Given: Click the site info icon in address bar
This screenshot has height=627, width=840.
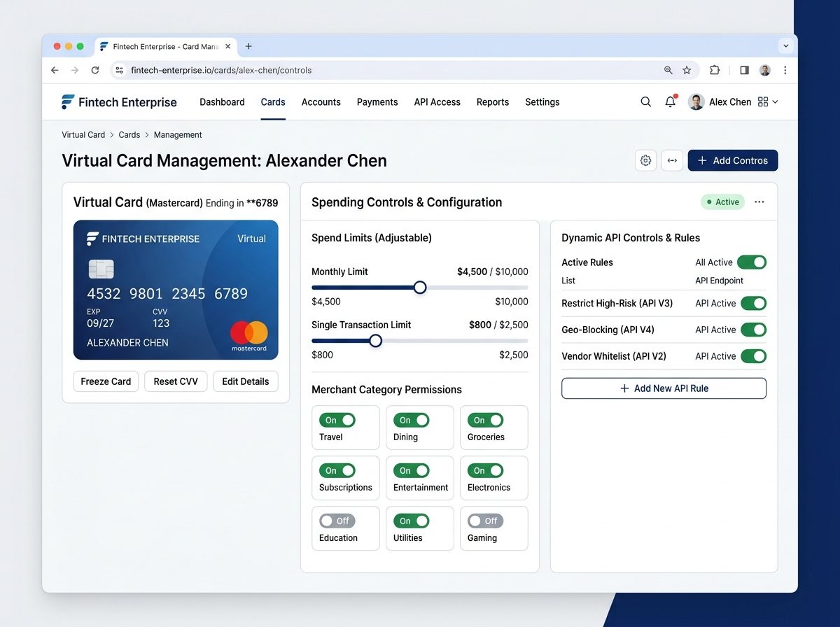Looking at the screenshot, I should [120, 70].
